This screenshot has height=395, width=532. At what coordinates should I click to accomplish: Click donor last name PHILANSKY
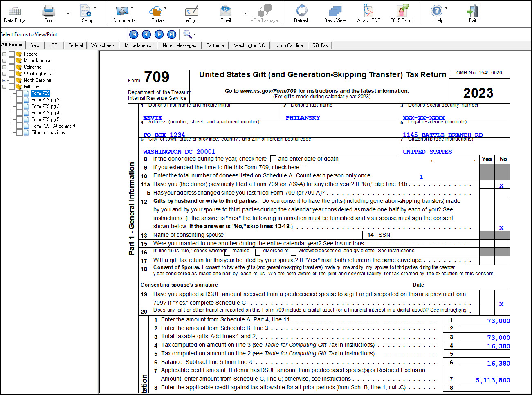point(303,118)
